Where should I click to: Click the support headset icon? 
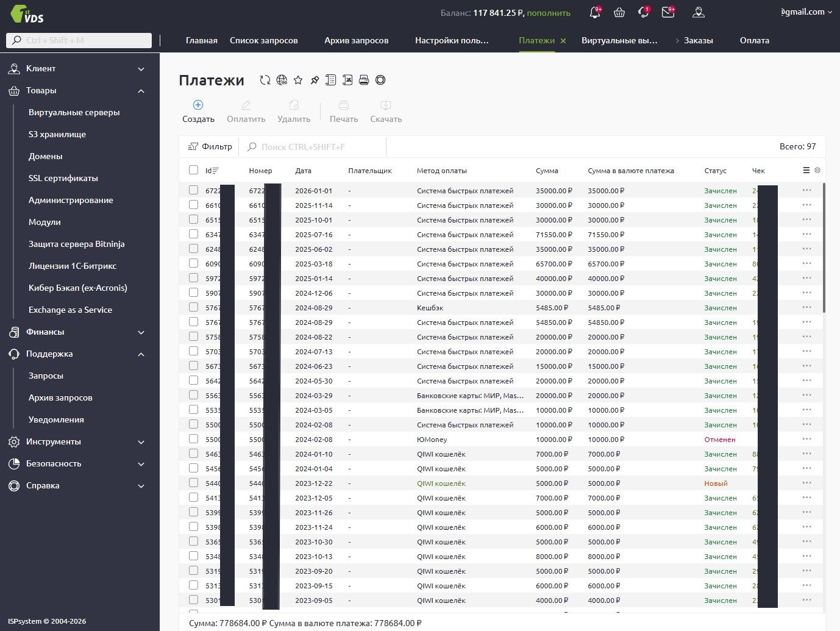(x=643, y=12)
